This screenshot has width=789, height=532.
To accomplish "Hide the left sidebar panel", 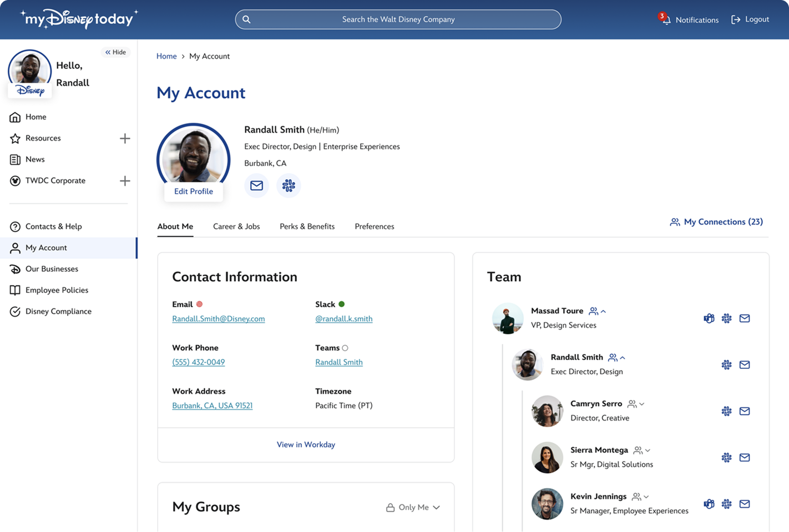I will (116, 52).
